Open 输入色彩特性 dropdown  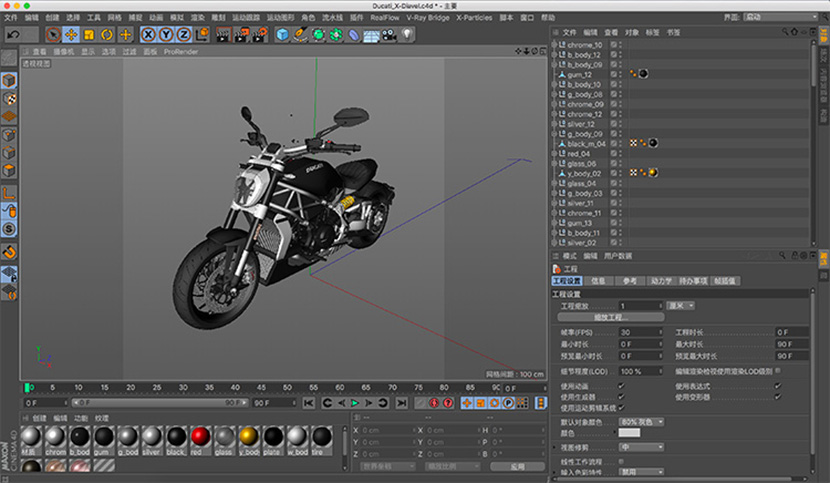pyautogui.click(x=642, y=472)
